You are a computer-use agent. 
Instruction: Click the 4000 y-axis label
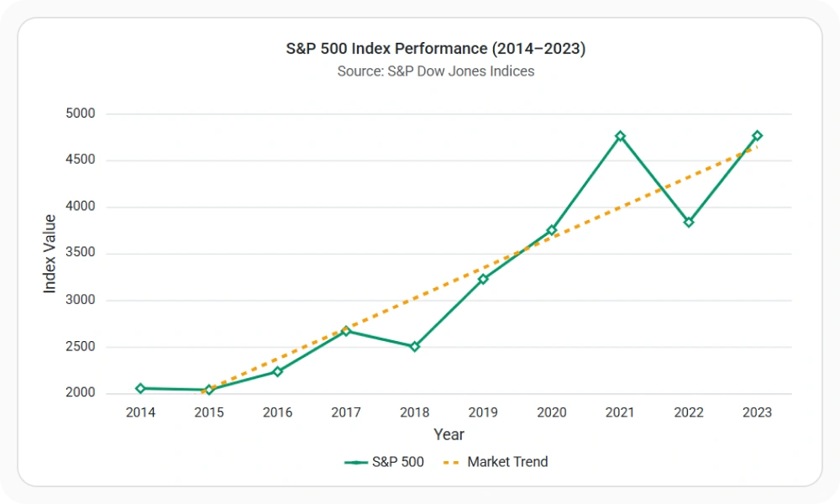click(81, 206)
